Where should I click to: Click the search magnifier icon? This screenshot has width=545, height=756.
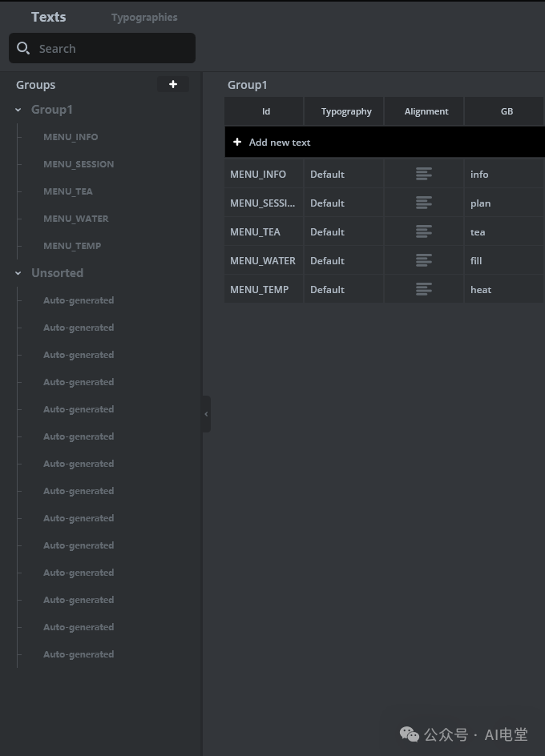(x=23, y=48)
